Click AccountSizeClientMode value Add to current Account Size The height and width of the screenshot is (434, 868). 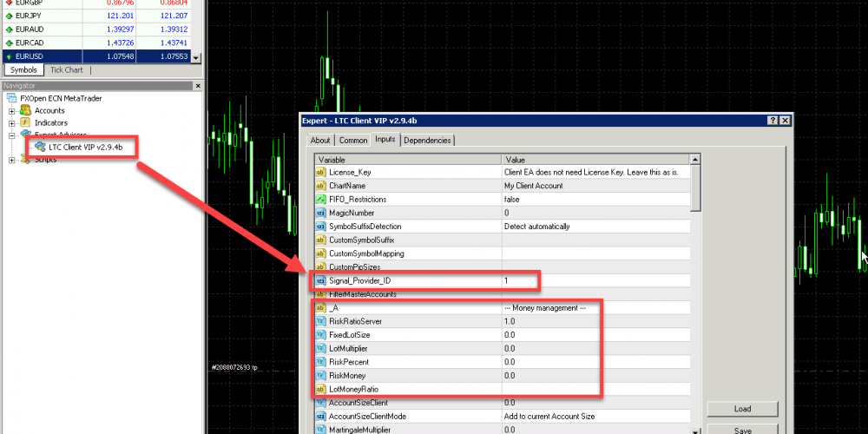coord(549,417)
